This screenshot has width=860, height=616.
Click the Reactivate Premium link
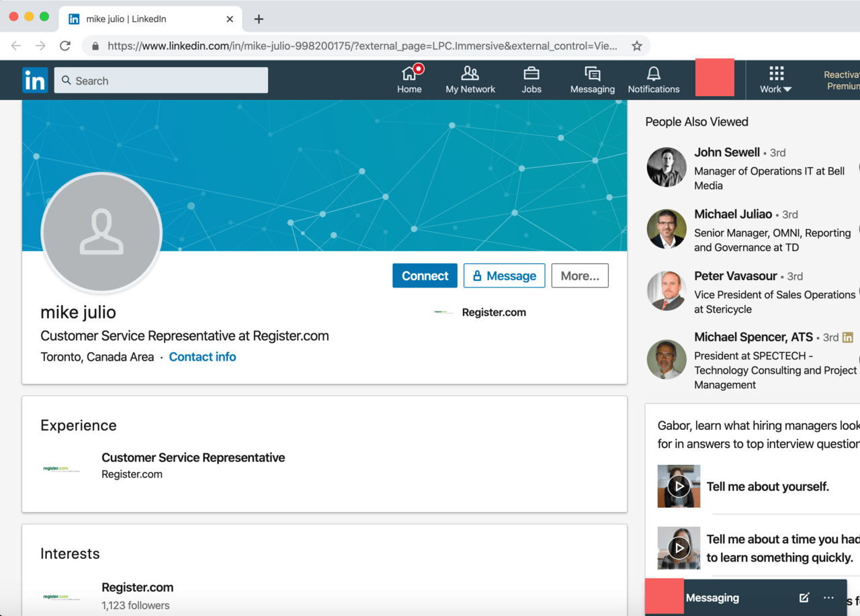tap(842, 81)
